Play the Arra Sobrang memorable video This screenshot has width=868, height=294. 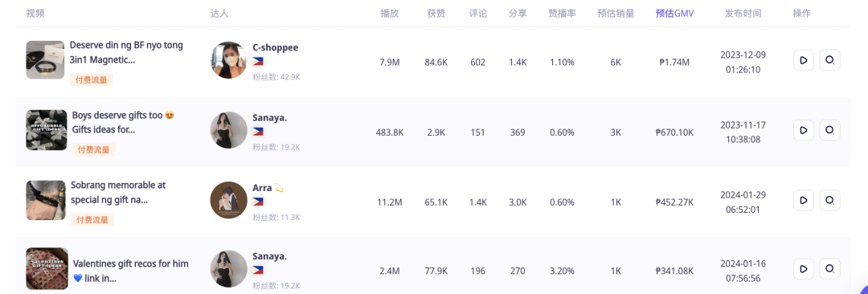803,200
